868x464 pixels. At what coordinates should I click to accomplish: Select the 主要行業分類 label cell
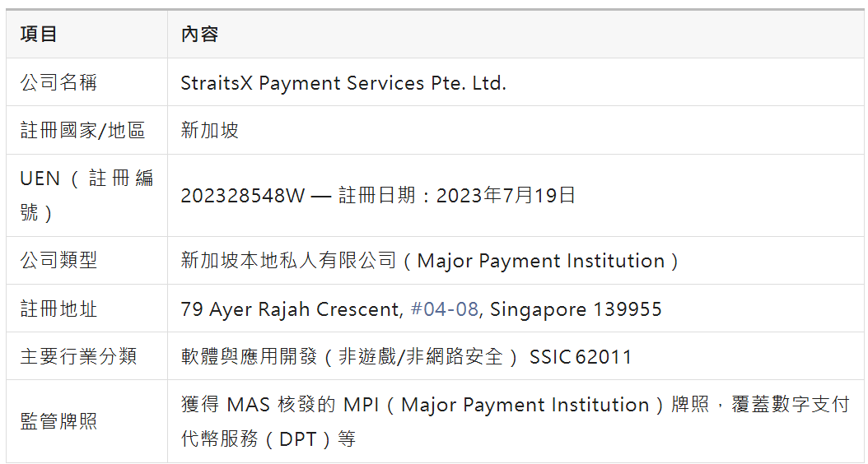(78, 356)
